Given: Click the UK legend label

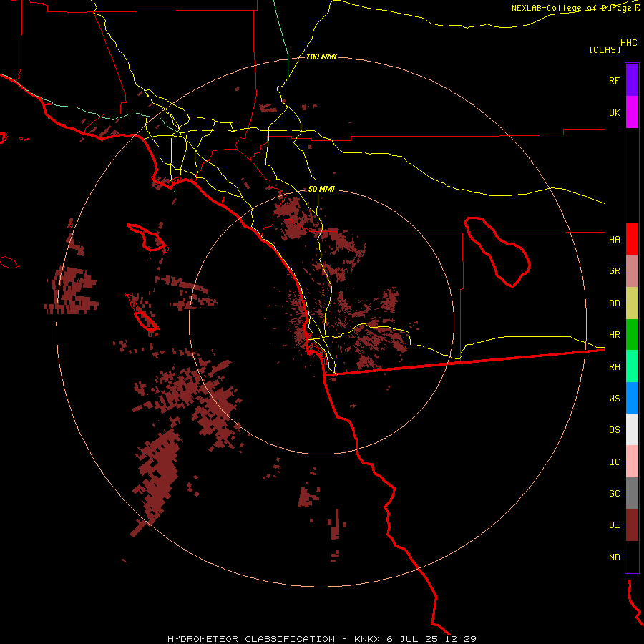Looking at the screenshot, I should (614, 112).
